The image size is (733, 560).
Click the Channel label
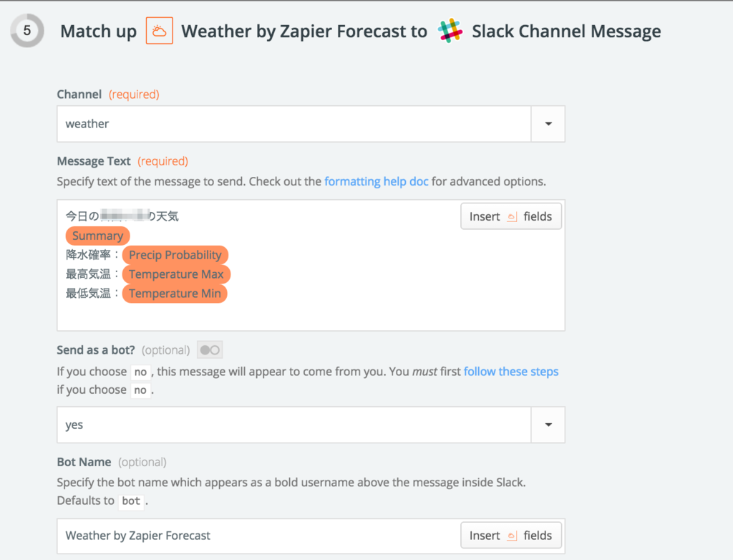(x=79, y=95)
